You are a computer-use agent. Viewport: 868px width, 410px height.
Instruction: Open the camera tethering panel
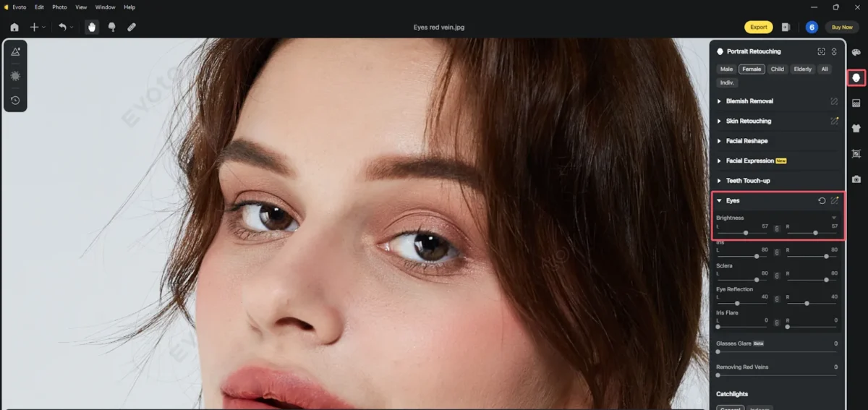tap(856, 179)
